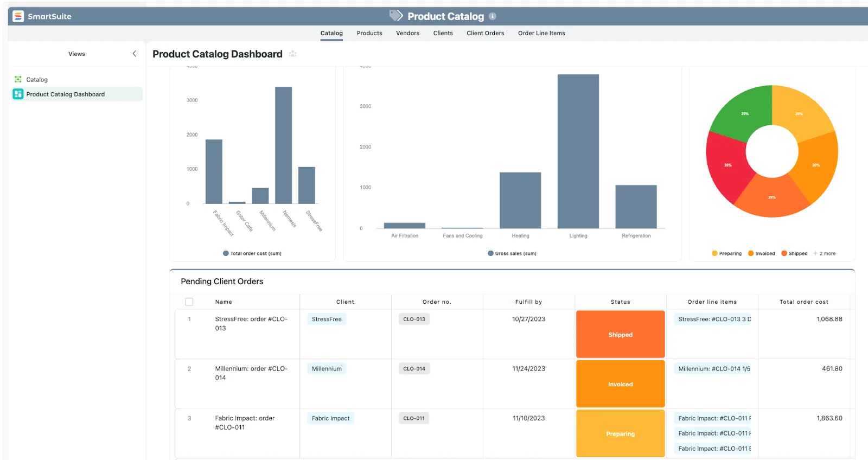Open the Products tab
The width and height of the screenshot is (868, 460).
[369, 33]
